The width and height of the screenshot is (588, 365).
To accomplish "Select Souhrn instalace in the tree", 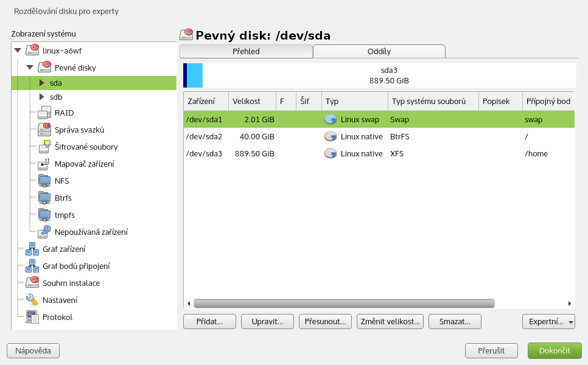I will 71,283.
